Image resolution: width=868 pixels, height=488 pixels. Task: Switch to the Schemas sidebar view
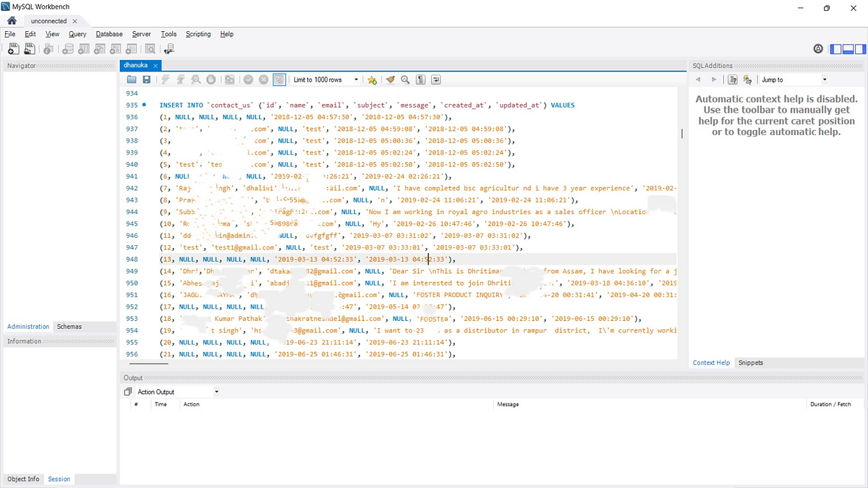coord(69,326)
